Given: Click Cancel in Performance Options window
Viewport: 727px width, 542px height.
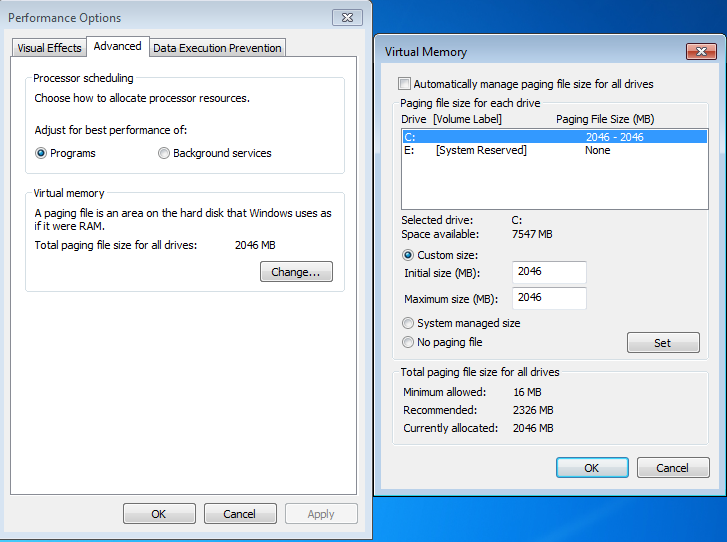Looking at the screenshot, I should [x=240, y=514].
